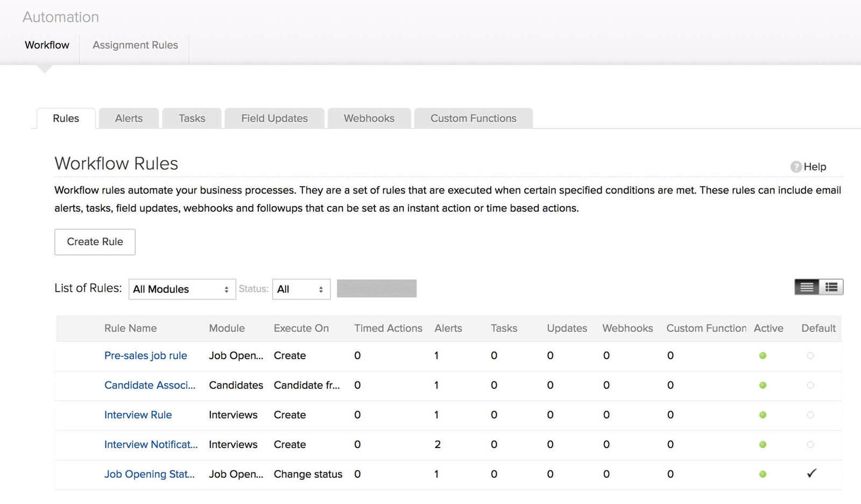Toggle active status for Pre-sales job rule

coord(763,356)
